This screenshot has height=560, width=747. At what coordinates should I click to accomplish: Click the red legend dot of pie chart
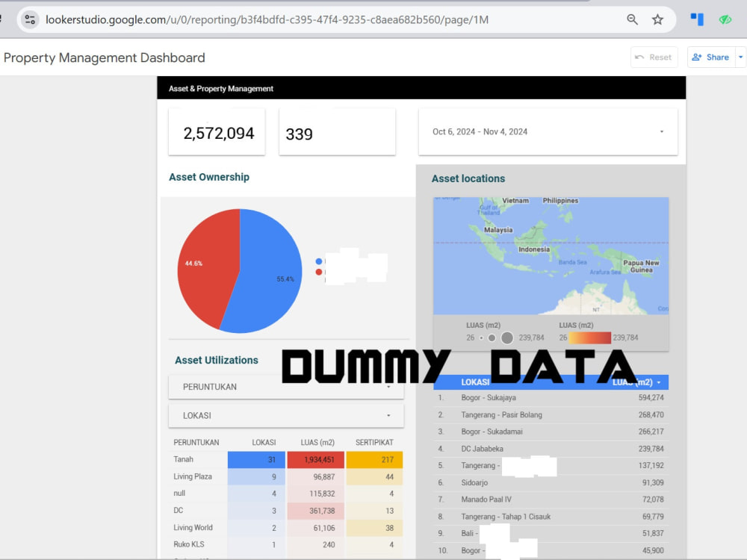[319, 272]
